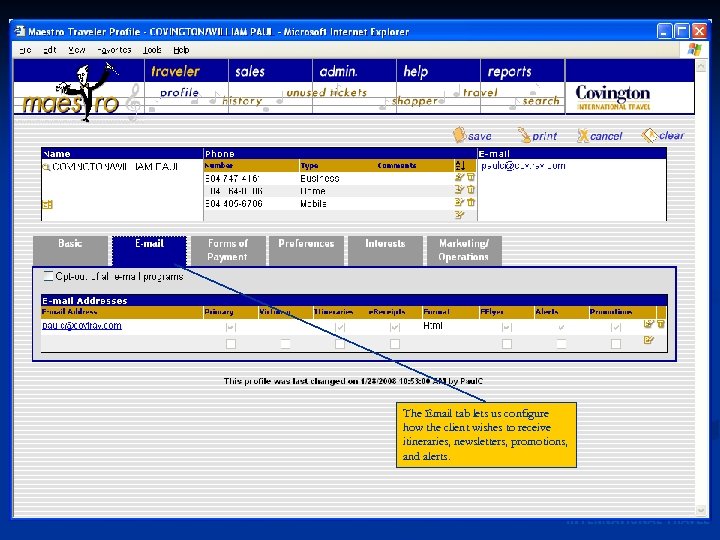The height and width of the screenshot is (540, 720).
Task: Delete the Mobile phone number row
Action: click(x=471, y=202)
